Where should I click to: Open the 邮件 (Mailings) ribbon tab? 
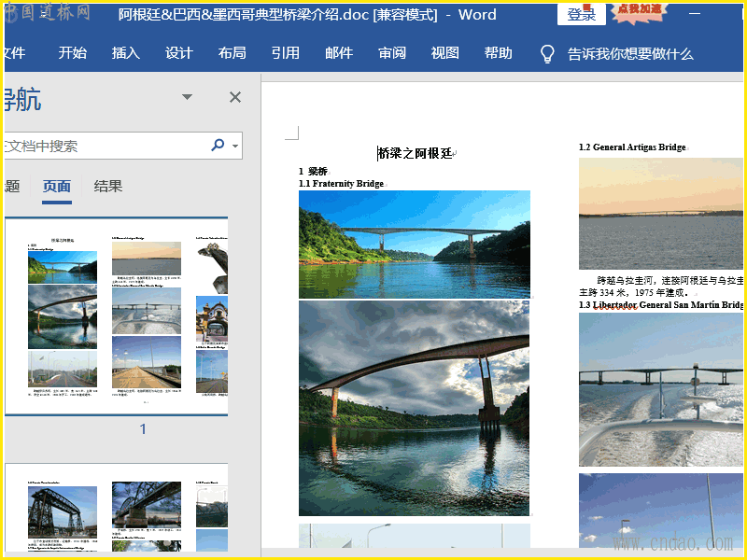[339, 53]
